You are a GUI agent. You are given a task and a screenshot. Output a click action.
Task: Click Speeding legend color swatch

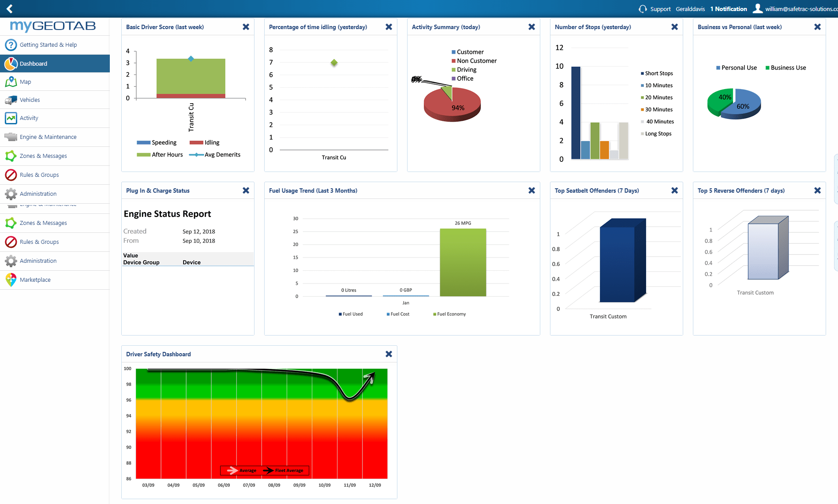click(143, 142)
